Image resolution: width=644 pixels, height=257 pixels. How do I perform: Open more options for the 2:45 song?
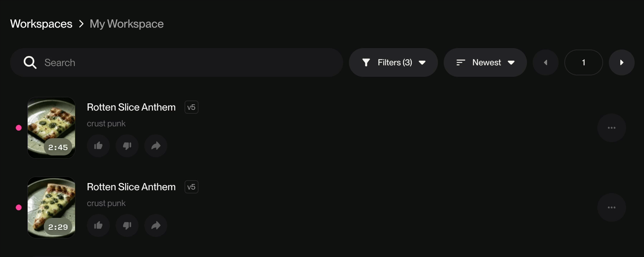[x=611, y=128]
